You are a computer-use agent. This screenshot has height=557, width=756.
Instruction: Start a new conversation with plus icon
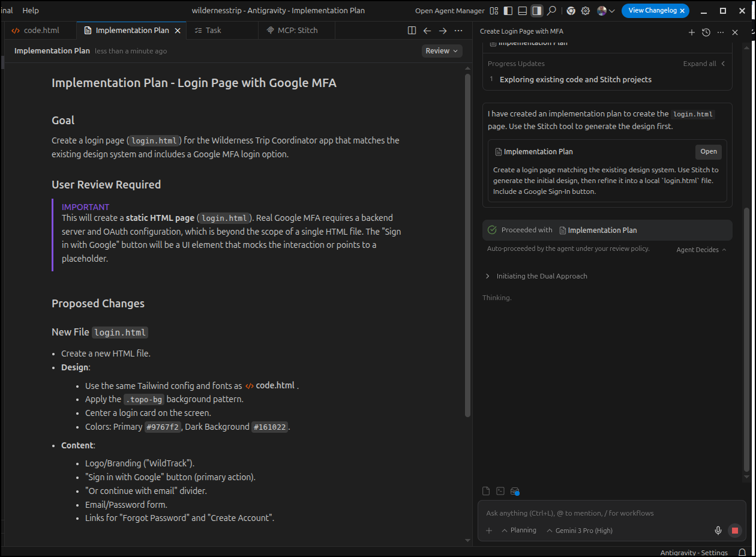[x=691, y=32]
